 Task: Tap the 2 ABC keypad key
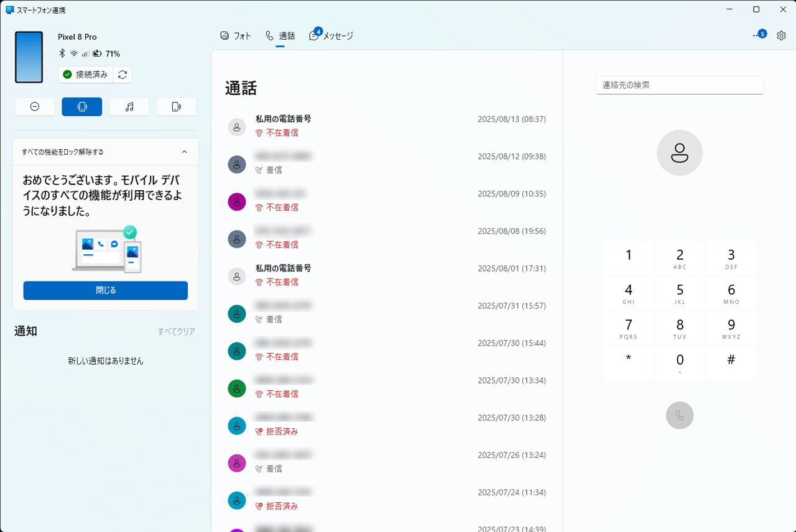[x=680, y=258]
